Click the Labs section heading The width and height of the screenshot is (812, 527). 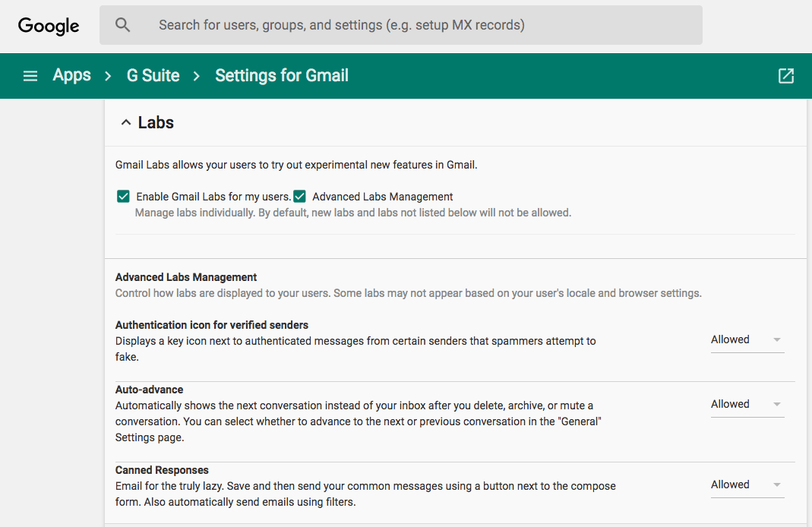tap(156, 123)
